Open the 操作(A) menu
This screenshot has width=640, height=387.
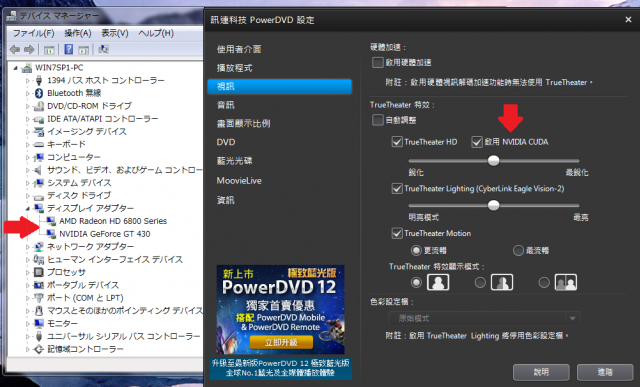(78, 33)
